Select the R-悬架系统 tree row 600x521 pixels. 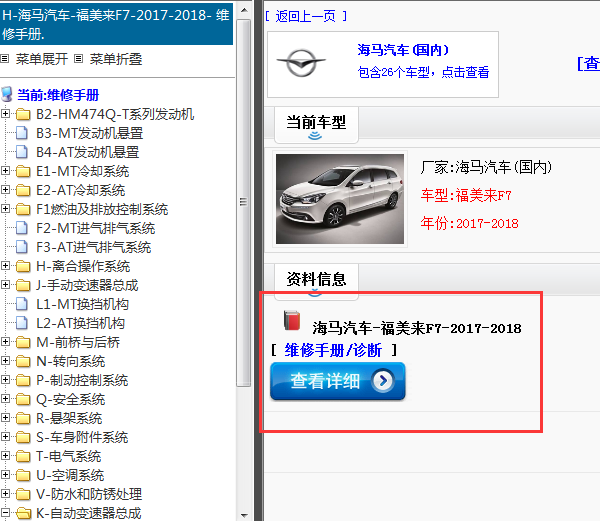(69, 418)
